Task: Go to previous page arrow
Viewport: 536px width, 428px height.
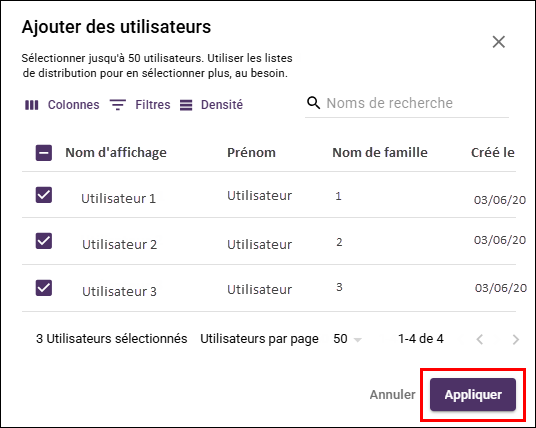Action: [480, 339]
